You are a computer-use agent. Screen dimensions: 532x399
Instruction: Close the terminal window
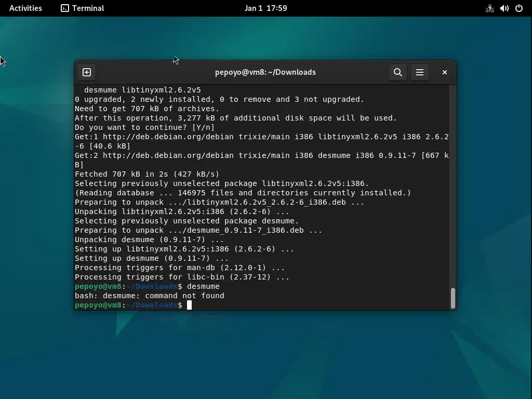[445, 72]
